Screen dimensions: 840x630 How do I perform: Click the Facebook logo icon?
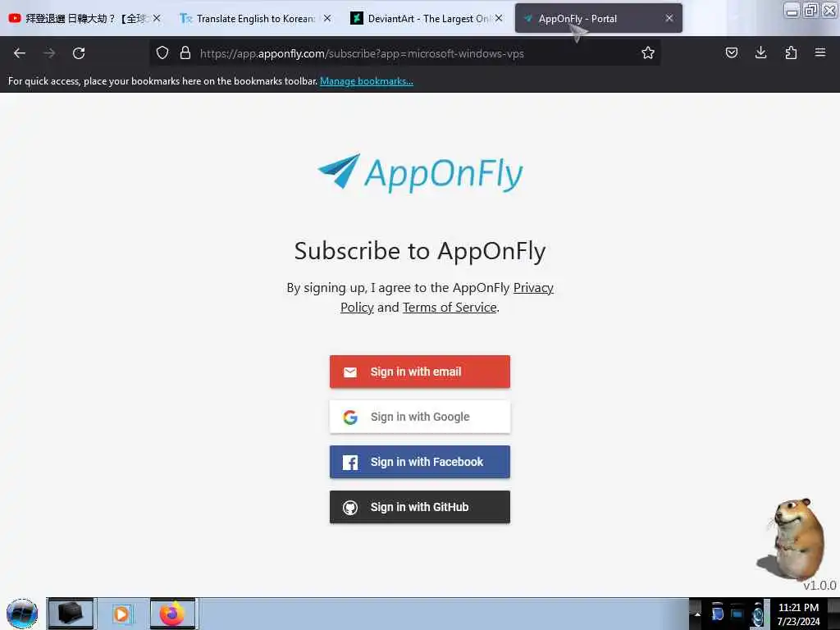tap(350, 463)
